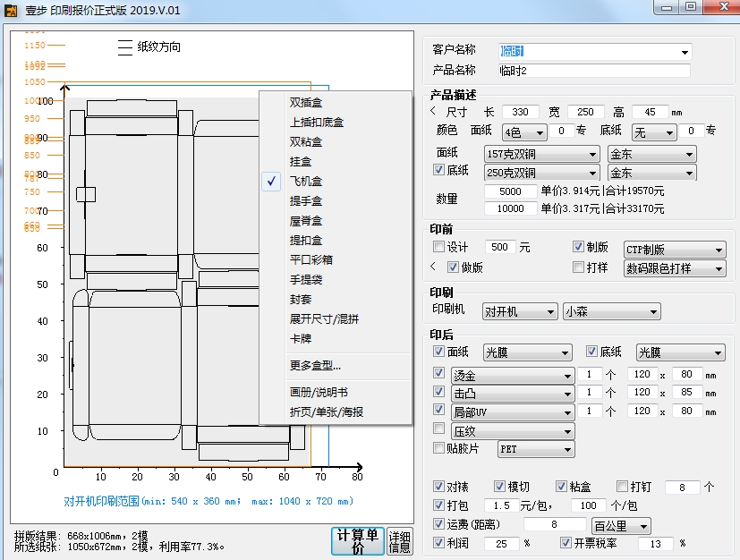
Task: Toggle 局部UV row checkbox
Action: pyautogui.click(x=438, y=409)
